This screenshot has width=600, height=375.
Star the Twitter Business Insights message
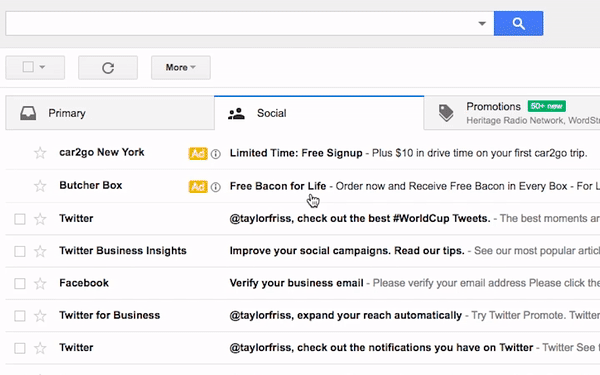(40, 251)
